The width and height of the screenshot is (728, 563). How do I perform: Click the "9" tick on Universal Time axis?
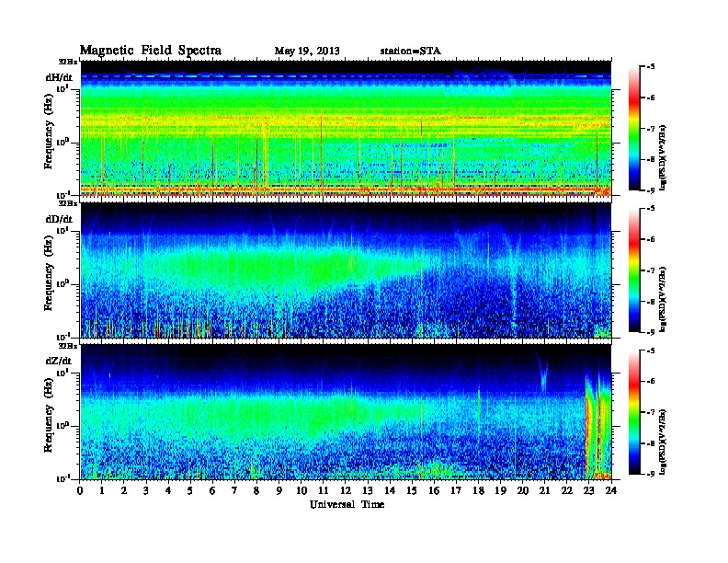point(279,490)
